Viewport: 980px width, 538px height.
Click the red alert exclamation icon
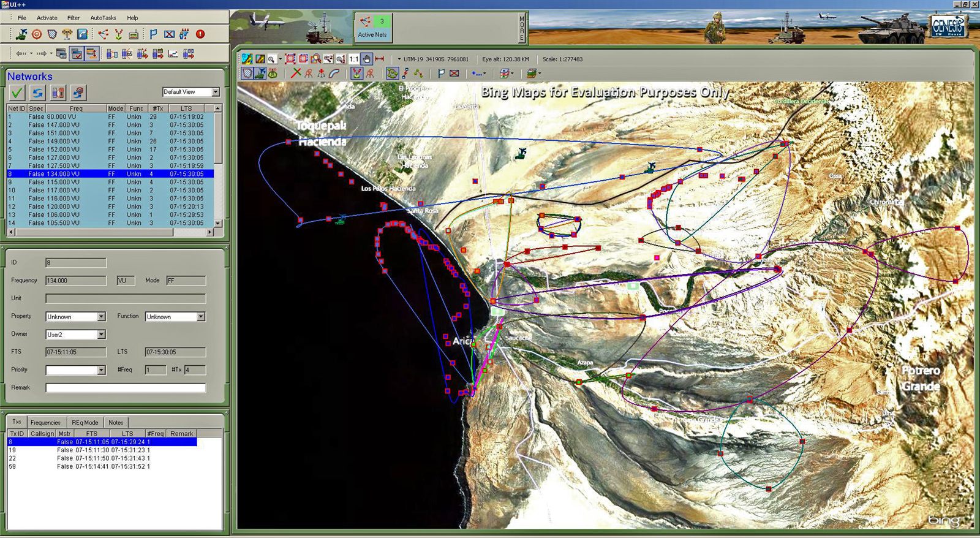coord(200,34)
